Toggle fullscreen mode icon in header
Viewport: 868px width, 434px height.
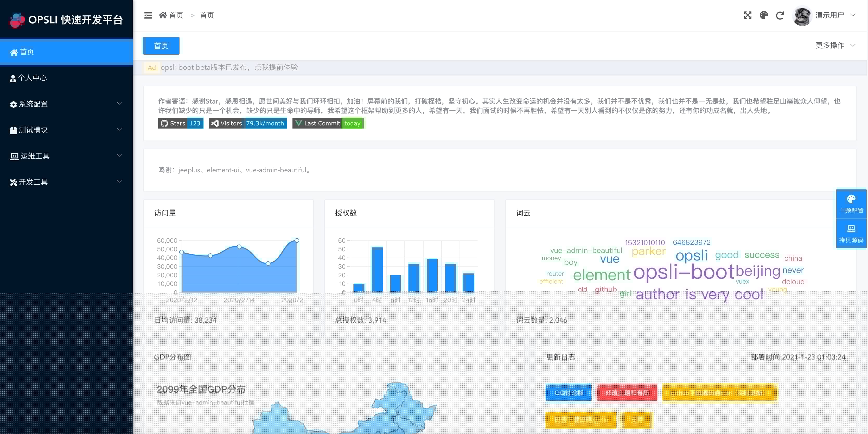point(748,15)
